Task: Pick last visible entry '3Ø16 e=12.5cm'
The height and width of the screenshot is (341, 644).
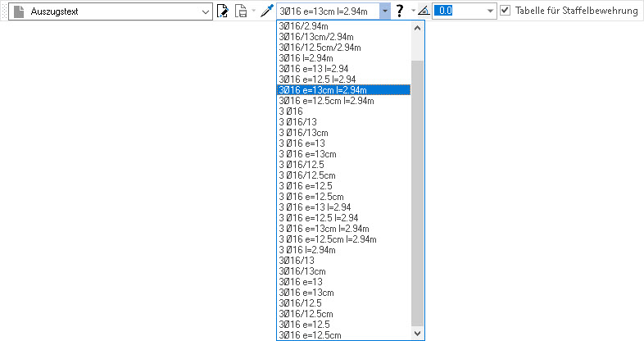Action: point(344,334)
